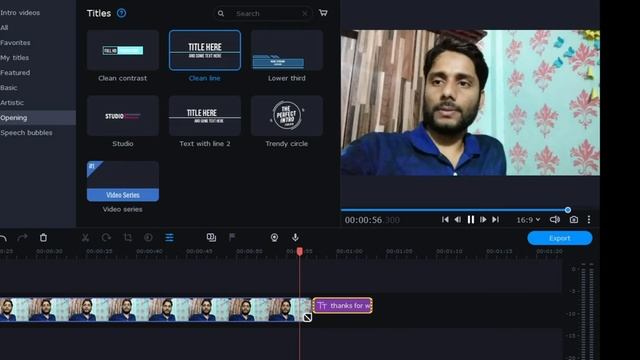Select the All titles category
This screenshot has width=640, height=360.
click(4, 27)
